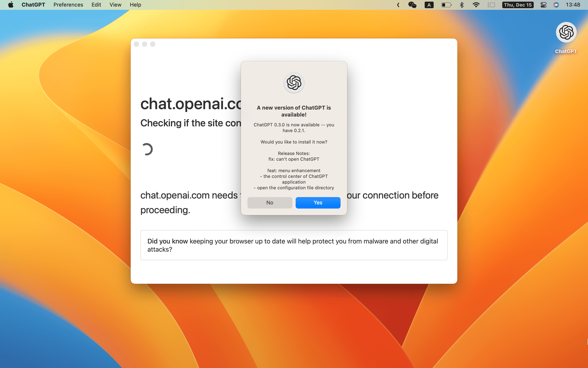Click 'Would you like to install it now?' text
The width and height of the screenshot is (588, 368).
(294, 142)
